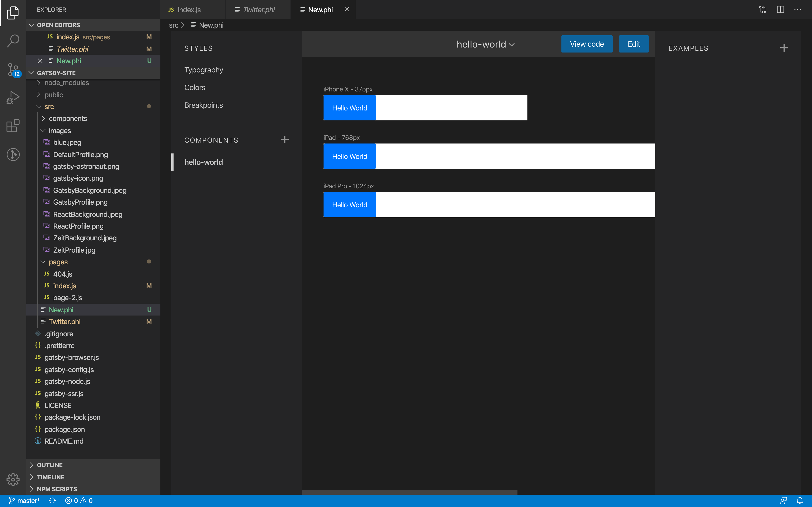Screen dimensions: 812x507
Task: Click the View code button
Action: pyautogui.click(x=587, y=44)
